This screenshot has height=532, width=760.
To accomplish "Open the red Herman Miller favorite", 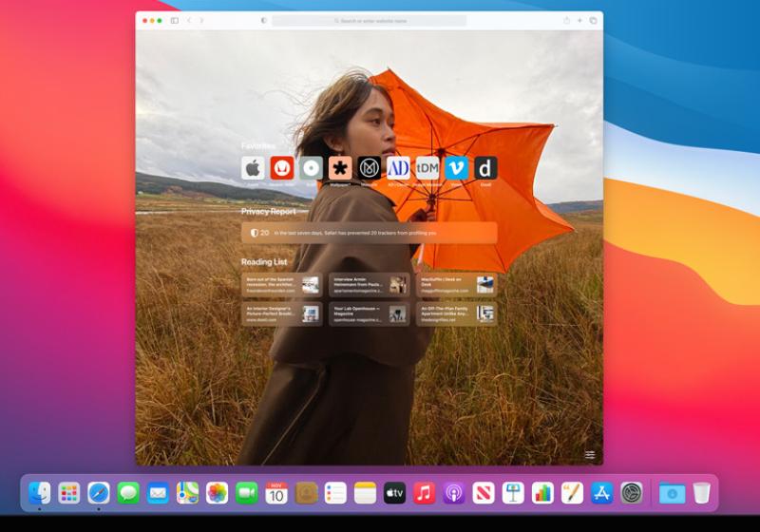I will click(282, 168).
